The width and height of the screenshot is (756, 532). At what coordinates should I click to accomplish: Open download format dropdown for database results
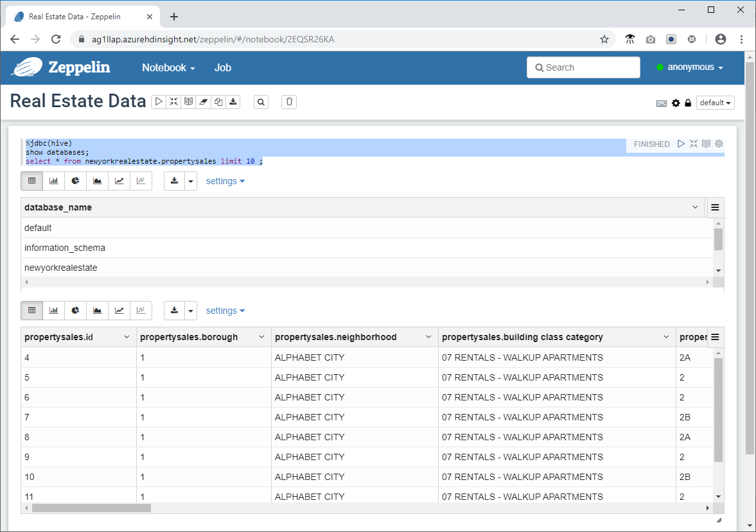(191, 181)
